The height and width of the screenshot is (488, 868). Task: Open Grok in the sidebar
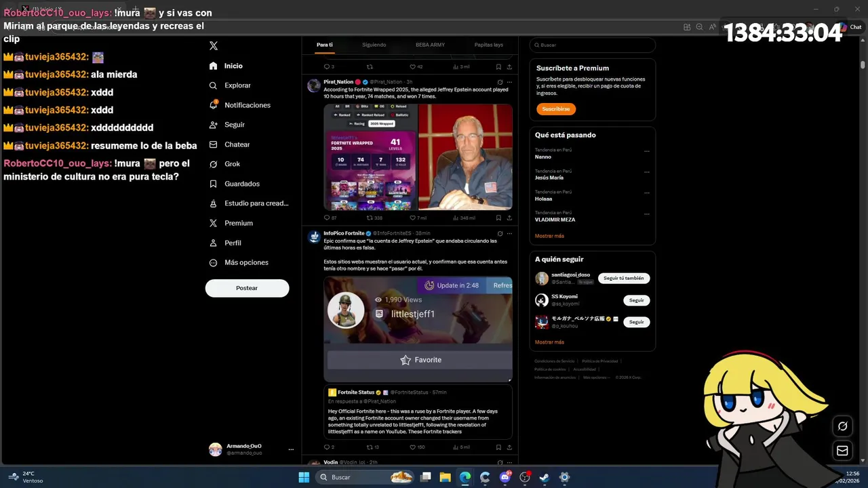click(x=224, y=164)
